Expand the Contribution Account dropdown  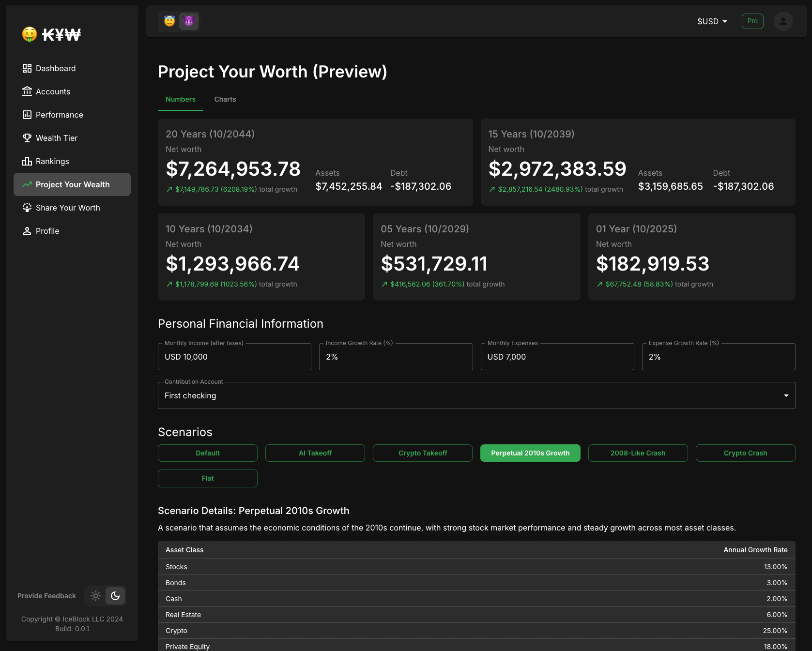tap(476, 395)
